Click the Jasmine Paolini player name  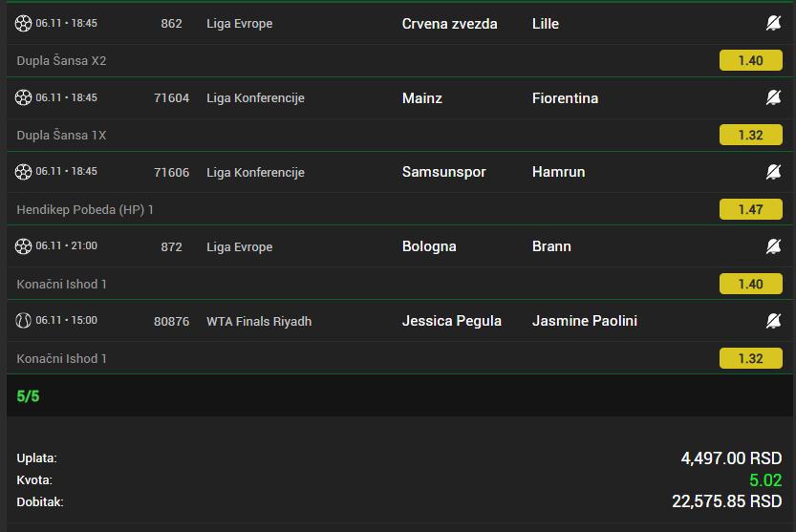click(584, 321)
